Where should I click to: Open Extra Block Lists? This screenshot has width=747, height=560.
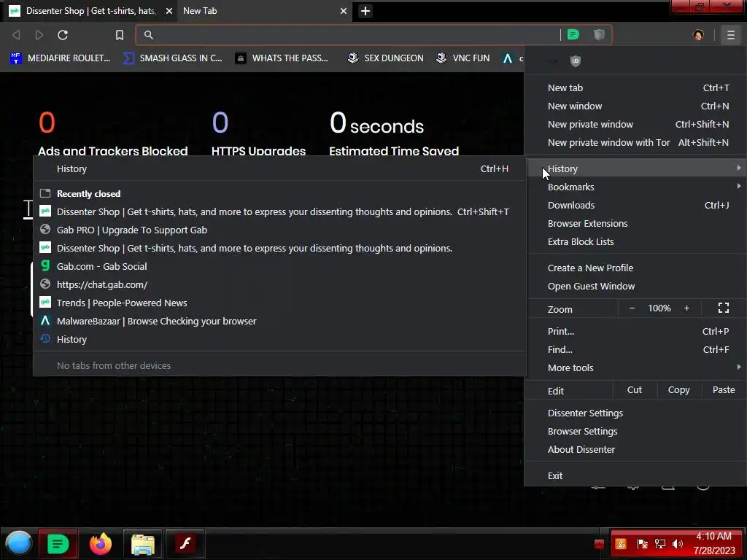[636, 241]
